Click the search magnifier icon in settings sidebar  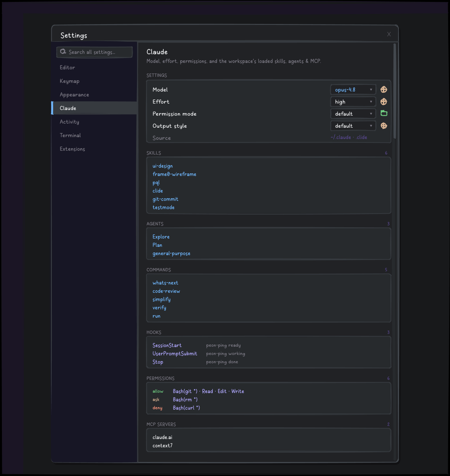click(x=63, y=52)
